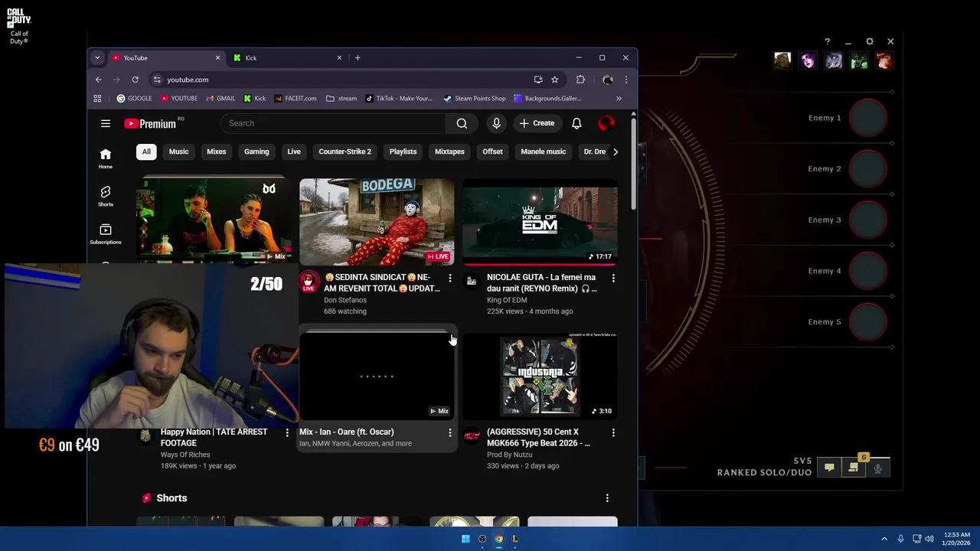Open League client help question mark
980x551 pixels.
click(827, 41)
